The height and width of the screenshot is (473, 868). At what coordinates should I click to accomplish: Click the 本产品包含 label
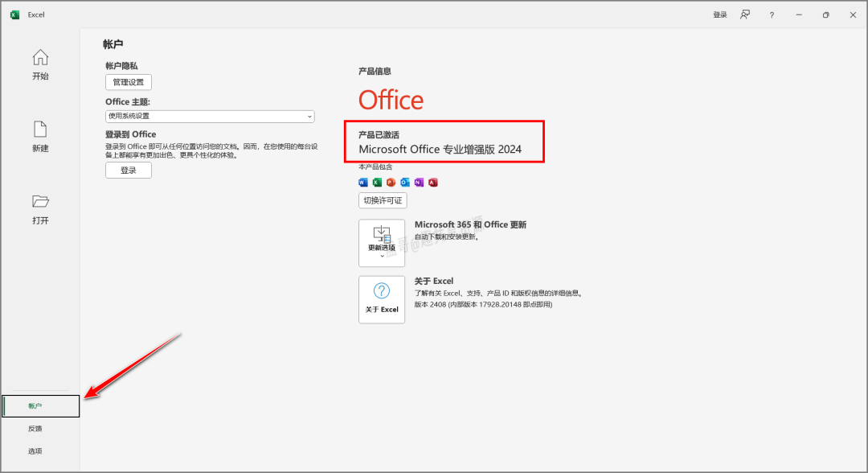(x=375, y=167)
